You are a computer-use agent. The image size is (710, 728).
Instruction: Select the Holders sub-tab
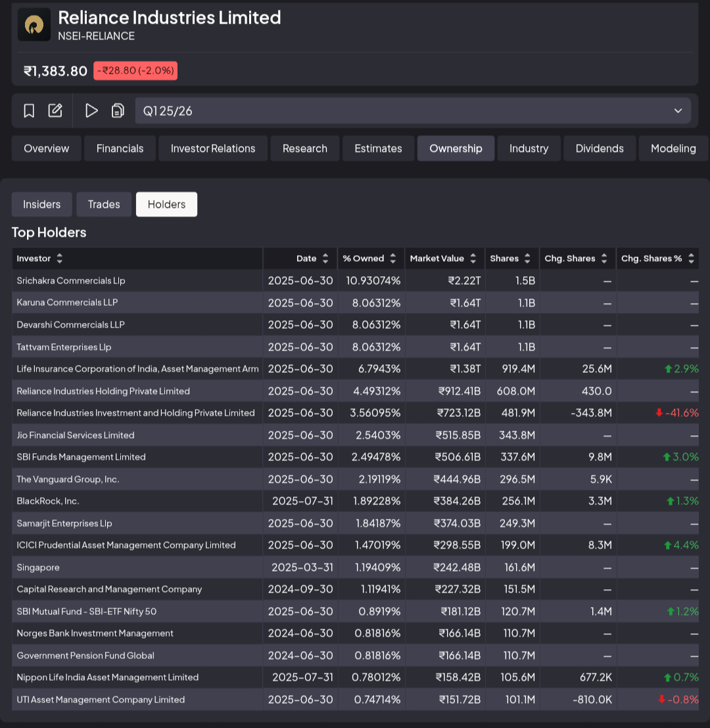[x=166, y=205]
